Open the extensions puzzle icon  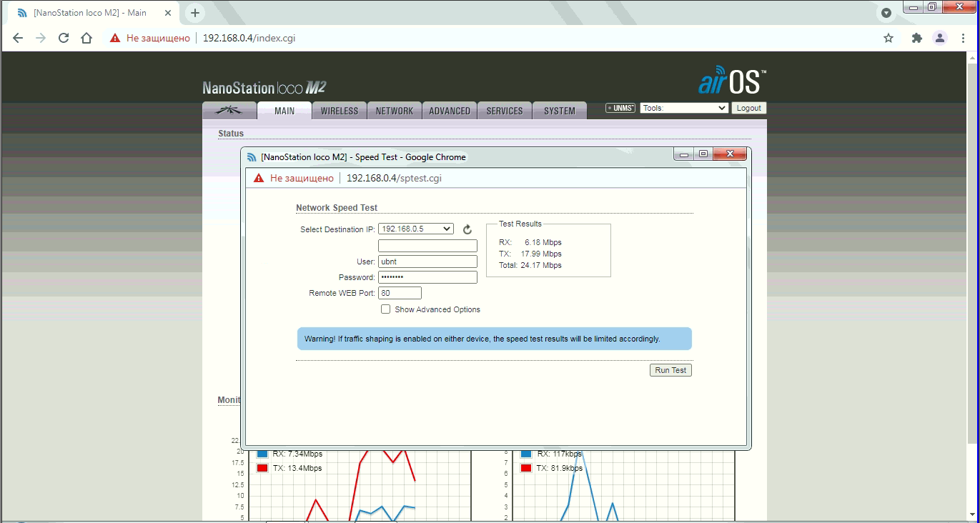[x=916, y=38]
